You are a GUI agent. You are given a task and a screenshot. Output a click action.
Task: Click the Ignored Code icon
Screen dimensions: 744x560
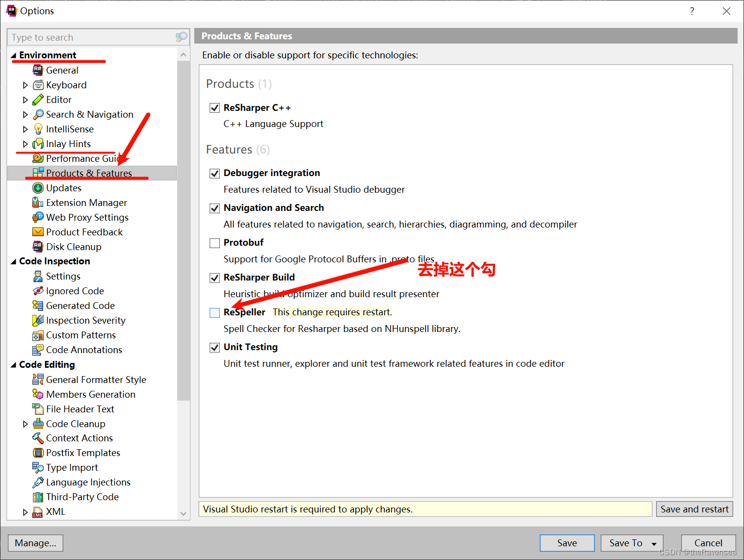tap(38, 291)
